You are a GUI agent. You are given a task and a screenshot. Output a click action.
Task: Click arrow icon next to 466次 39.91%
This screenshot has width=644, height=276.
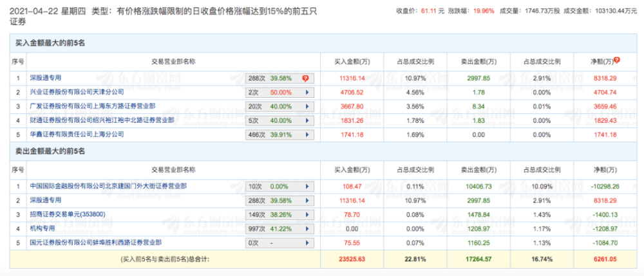[x=307, y=134]
